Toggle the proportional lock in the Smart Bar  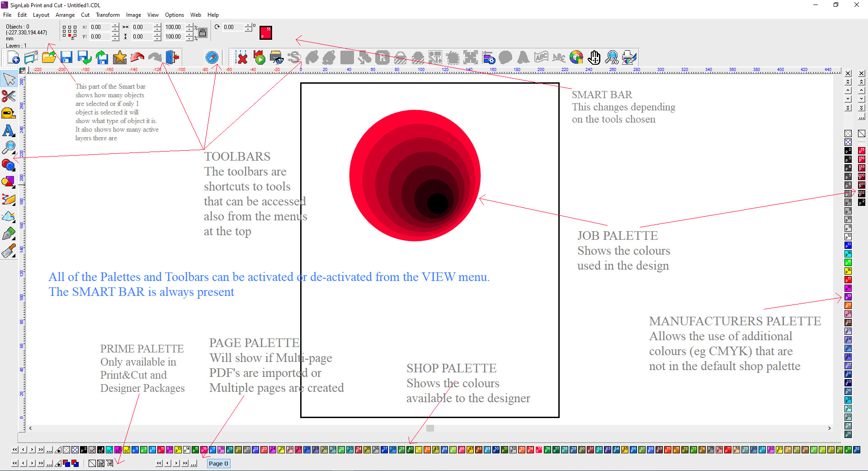(202, 32)
